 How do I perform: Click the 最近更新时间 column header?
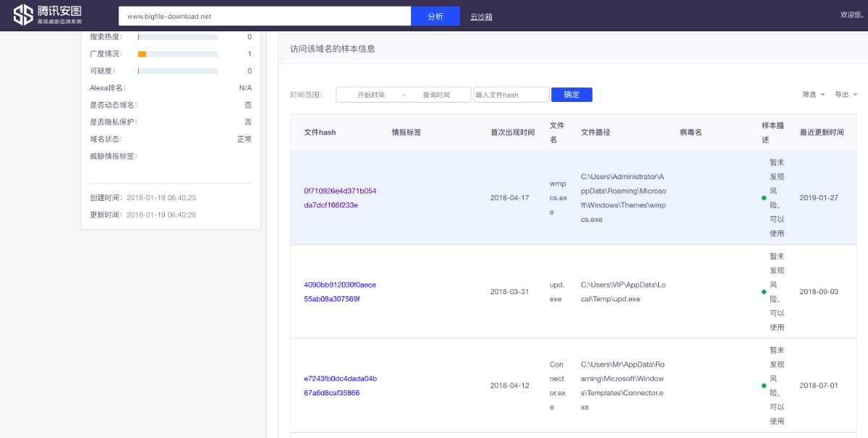[822, 132]
